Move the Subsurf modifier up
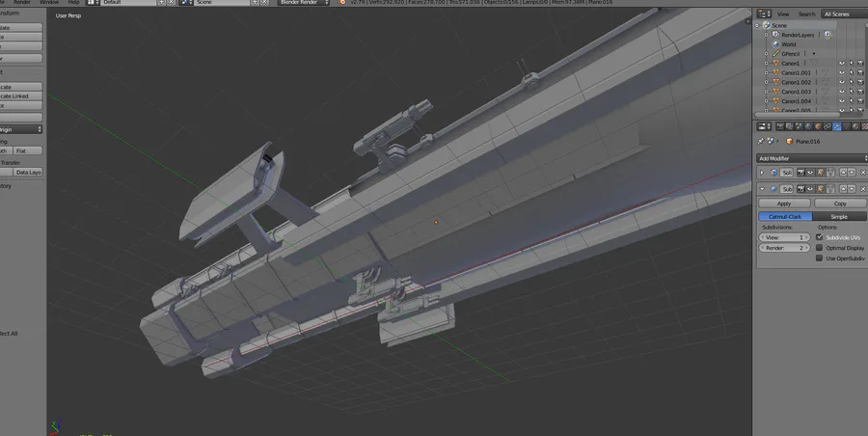Image resolution: width=868 pixels, height=436 pixels. point(844,189)
